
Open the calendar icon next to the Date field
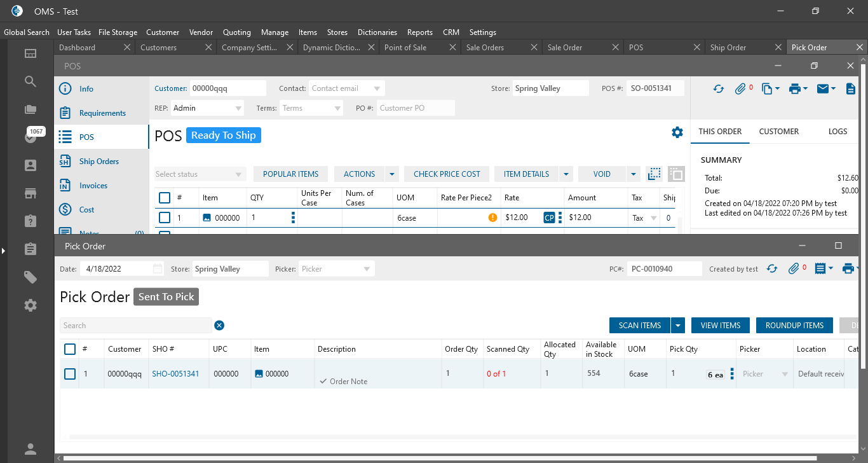[x=158, y=269]
